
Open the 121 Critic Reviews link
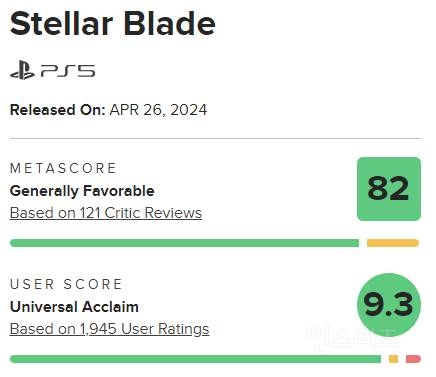coord(106,213)
